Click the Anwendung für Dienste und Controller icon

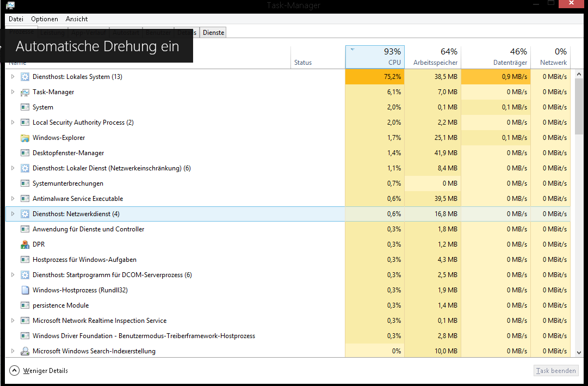[x=25, y=229]
